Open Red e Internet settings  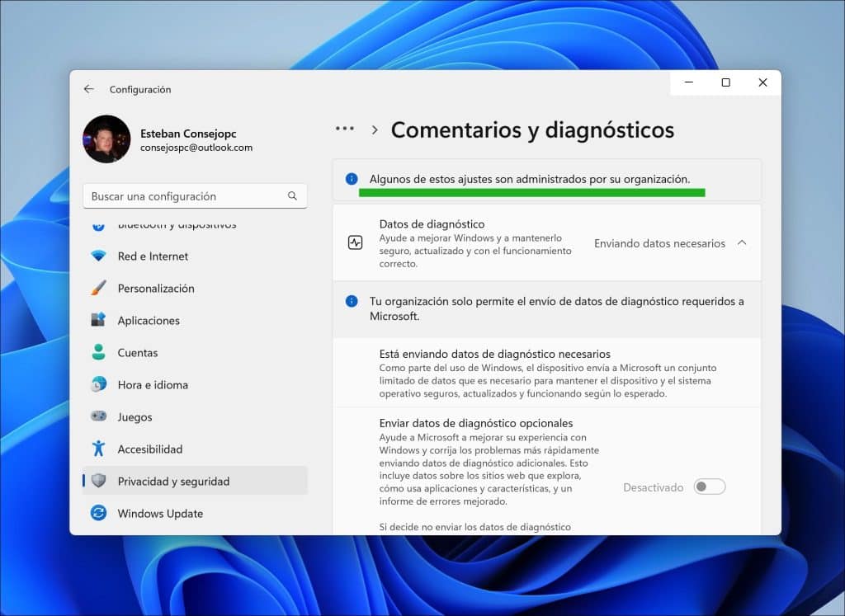pyautogui.click(x=195, y=256)
